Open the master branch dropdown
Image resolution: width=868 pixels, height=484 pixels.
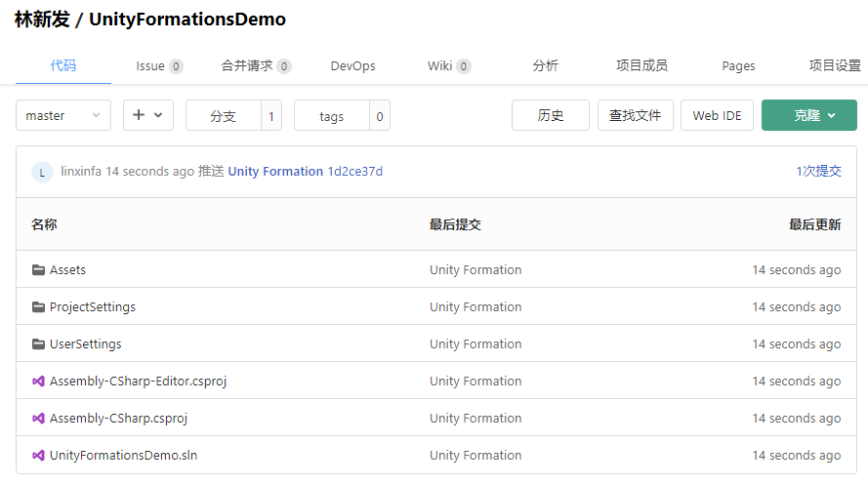pyautogui.click(x=63, y=115)
